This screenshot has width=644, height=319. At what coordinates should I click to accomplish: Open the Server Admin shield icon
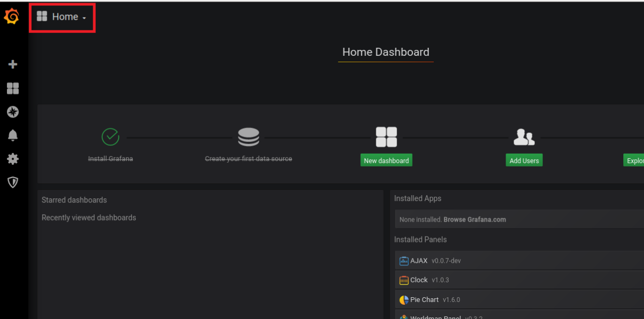[13, 182]
